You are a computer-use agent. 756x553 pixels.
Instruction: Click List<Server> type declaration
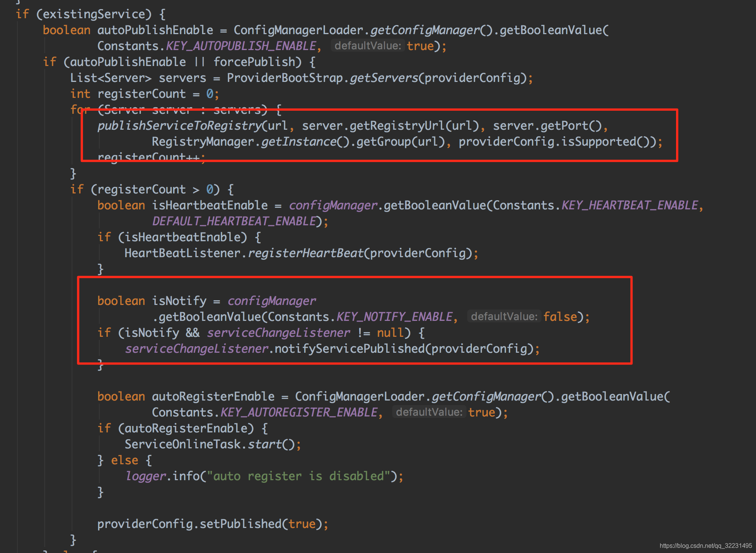coord(111,78)
